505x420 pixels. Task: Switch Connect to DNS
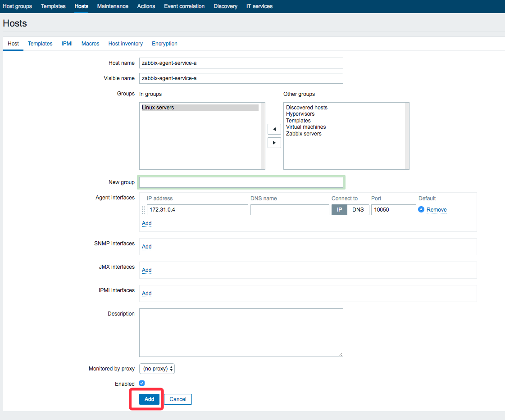point(358,210)
